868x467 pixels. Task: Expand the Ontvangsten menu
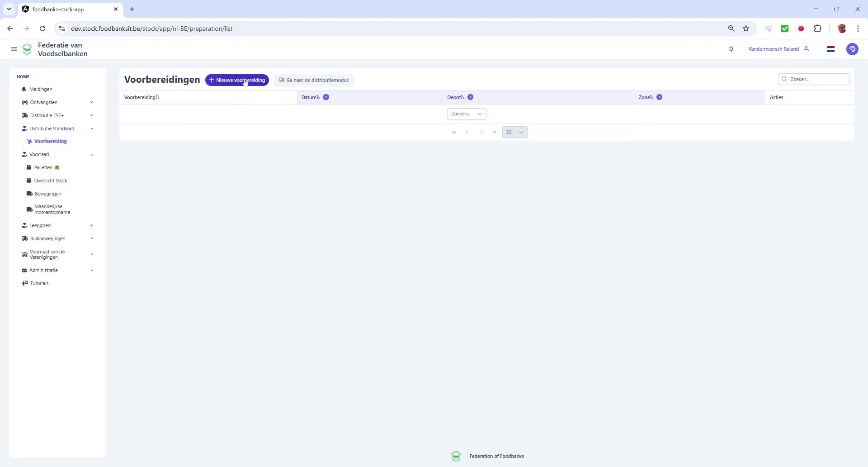click(44, 102)
